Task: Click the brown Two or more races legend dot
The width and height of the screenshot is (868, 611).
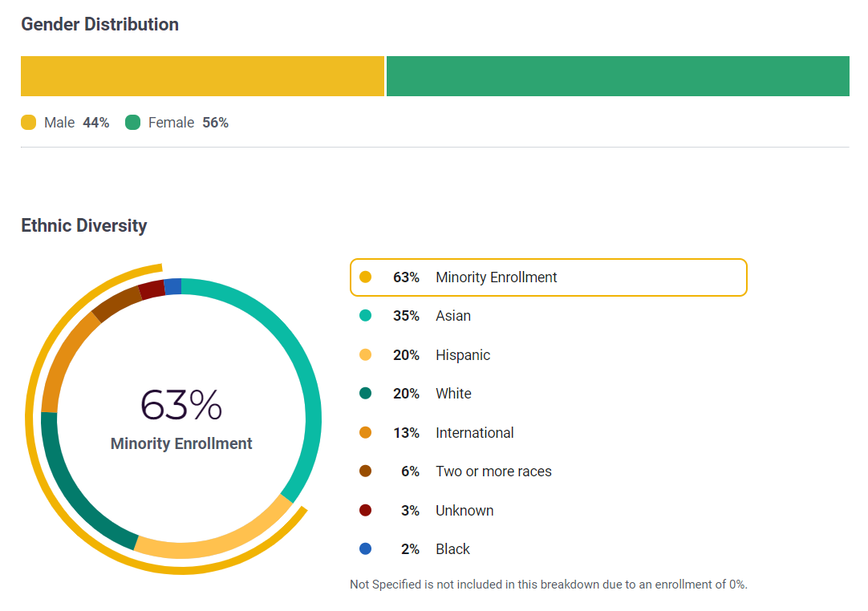Action: coord(366,471)
